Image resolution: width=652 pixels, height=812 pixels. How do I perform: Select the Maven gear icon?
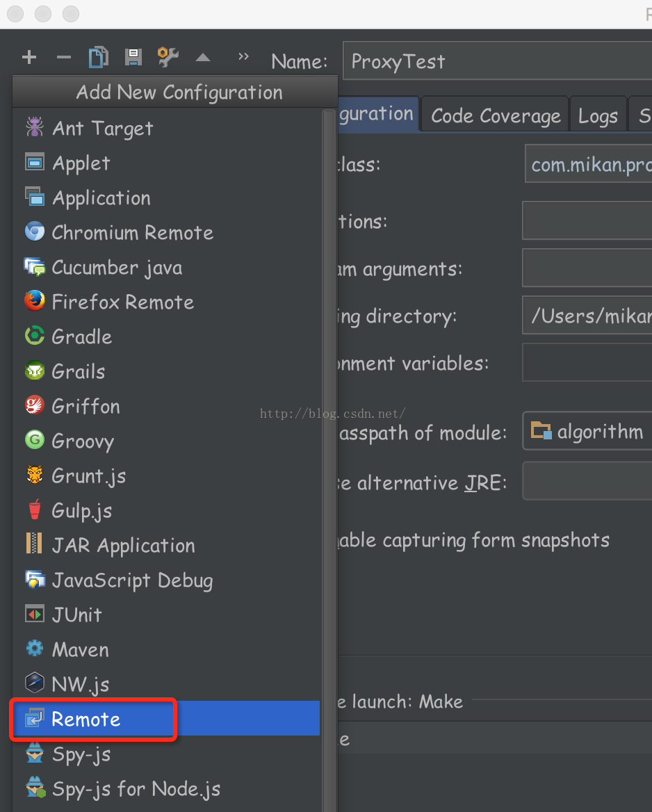tap(35, 649)
